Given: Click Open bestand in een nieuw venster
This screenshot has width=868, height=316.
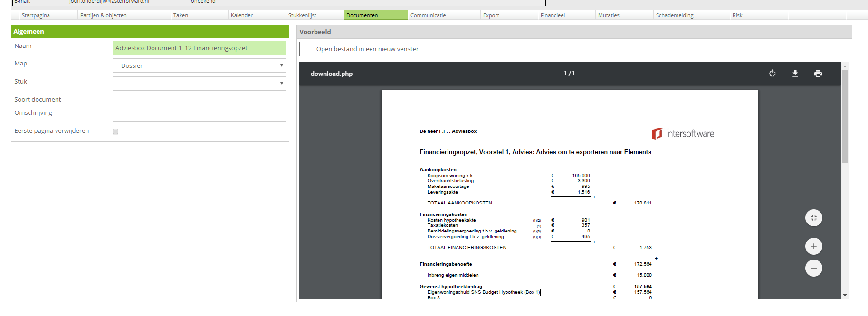Looking at the screenshot, I should (x=367, y=49).
